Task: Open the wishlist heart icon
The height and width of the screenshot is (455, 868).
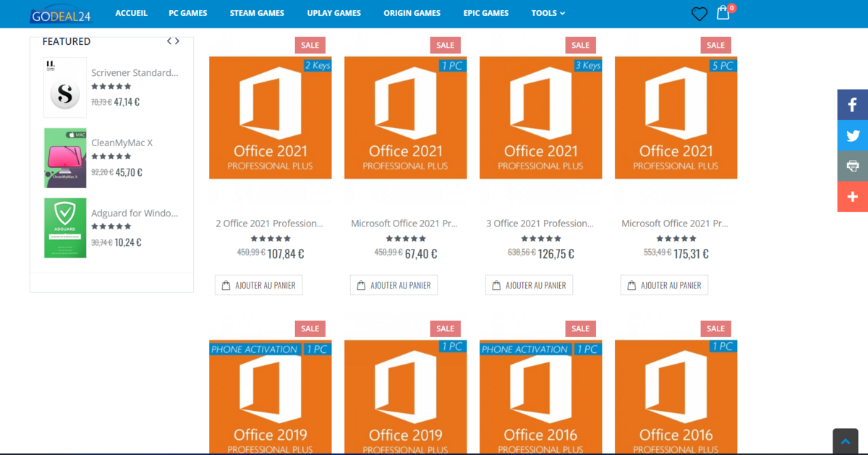Action: click(699, 14)
